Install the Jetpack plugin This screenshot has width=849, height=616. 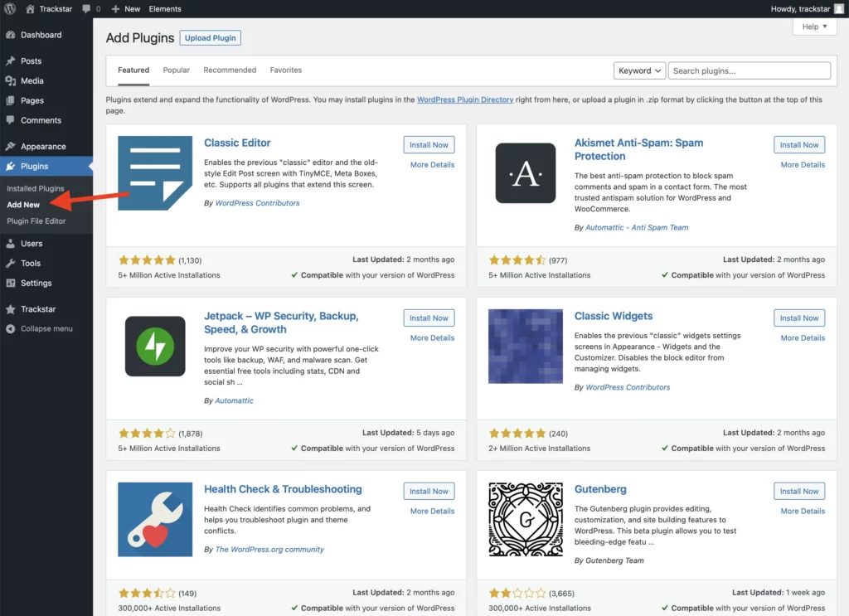(429, 318)
